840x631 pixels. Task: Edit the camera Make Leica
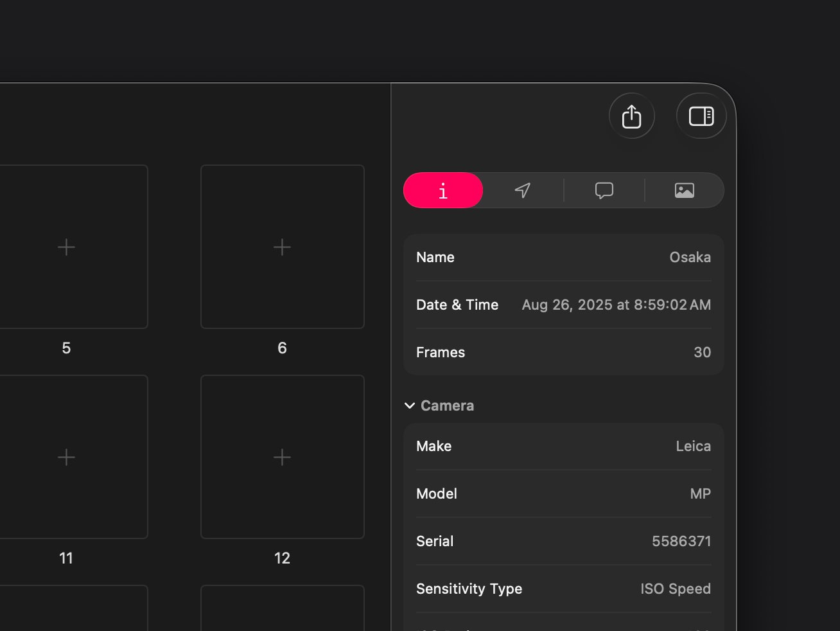pyautogui.click(x=693, y=446)
